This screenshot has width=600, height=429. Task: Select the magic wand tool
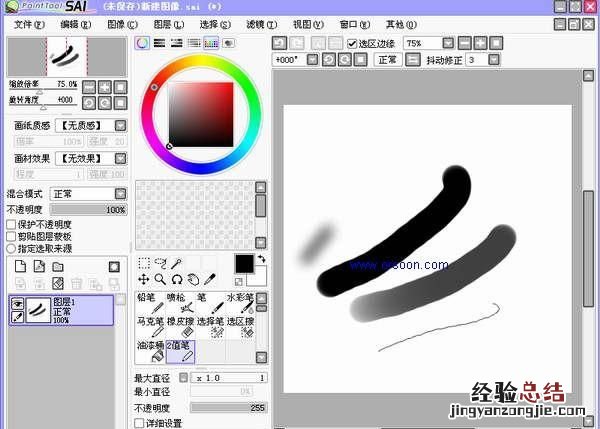click(x=176, y=263)
